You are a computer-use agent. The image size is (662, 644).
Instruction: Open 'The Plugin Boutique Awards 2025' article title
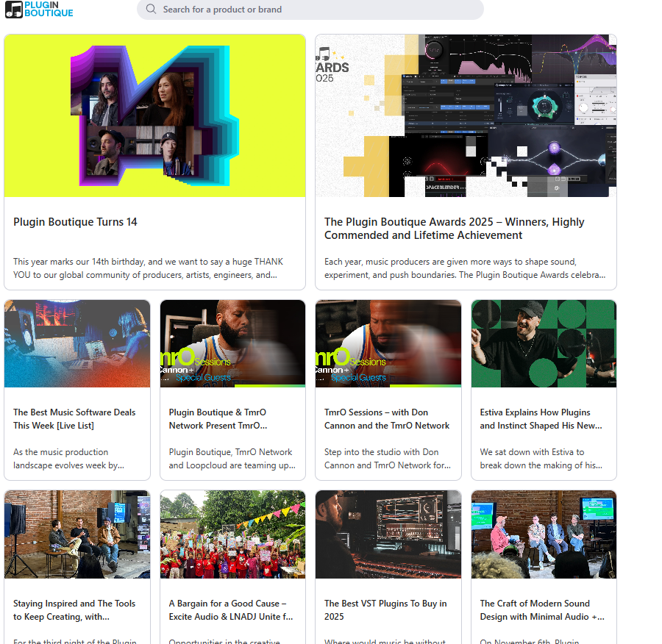[x=454, y=229]
